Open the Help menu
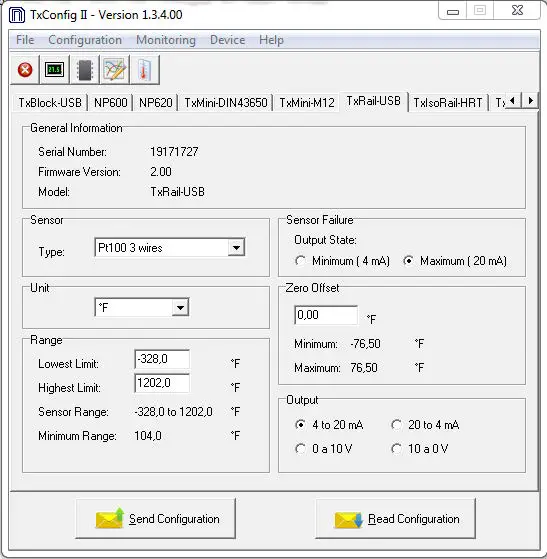 click(x=271, y=40)
